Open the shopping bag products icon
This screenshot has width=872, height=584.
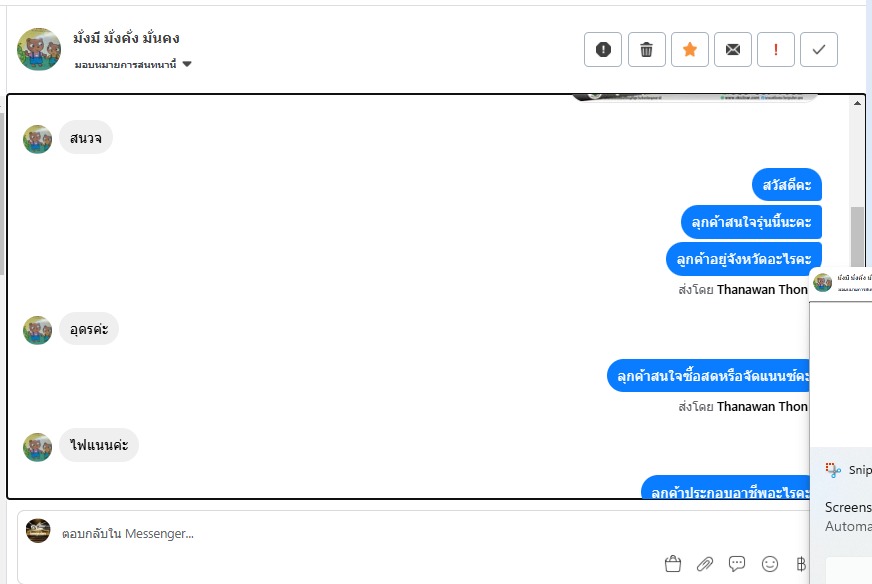673,563
